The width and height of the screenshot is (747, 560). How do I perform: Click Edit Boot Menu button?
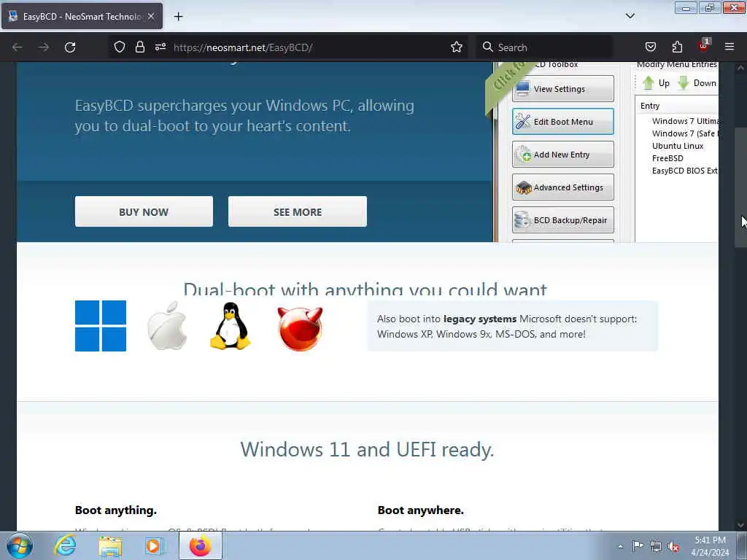click(562, 122)
